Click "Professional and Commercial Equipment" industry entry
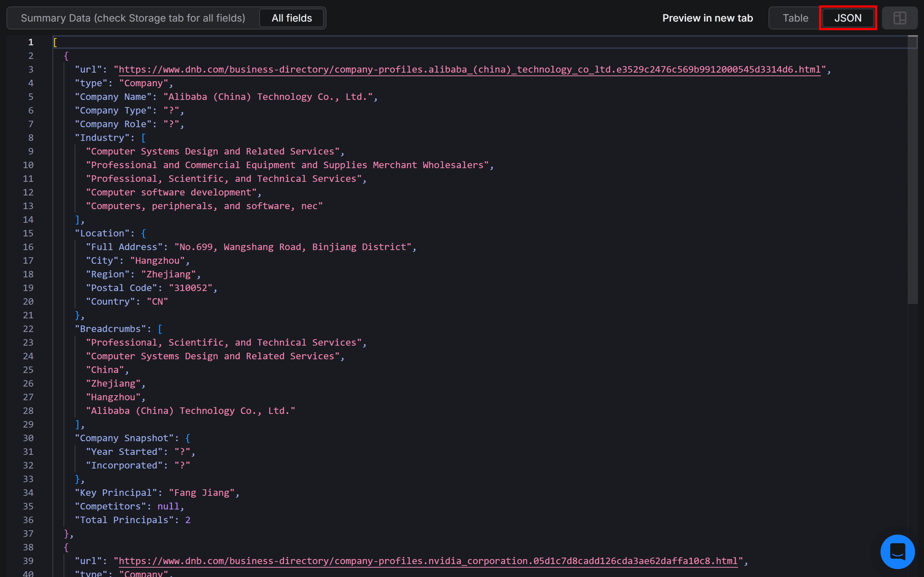Screen dimensions: 924x577 (287, 165)
